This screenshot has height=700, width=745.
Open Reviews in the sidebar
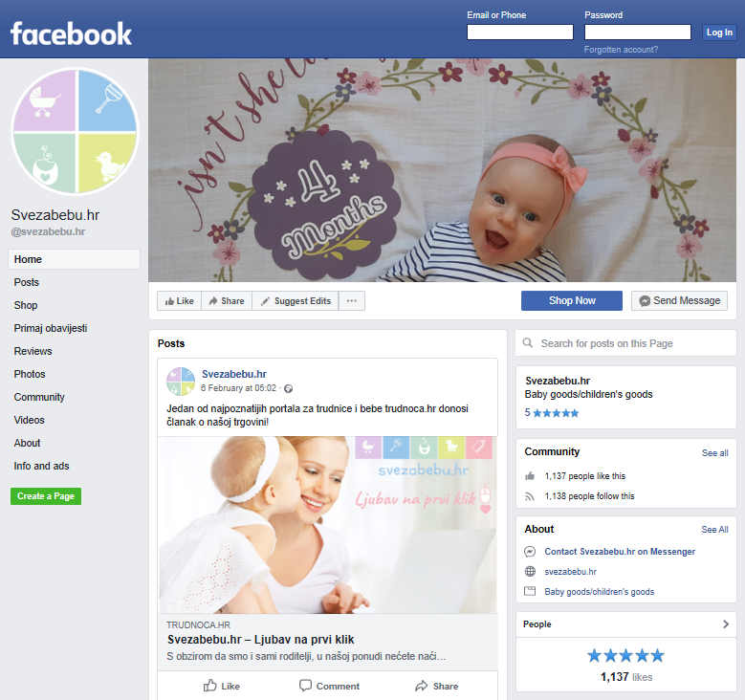pos(33,351)
